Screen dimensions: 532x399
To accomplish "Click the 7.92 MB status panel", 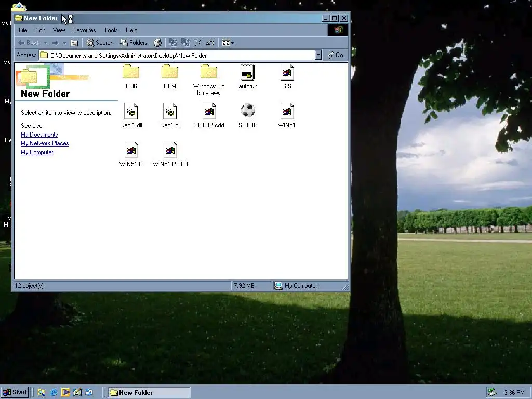I will coord(251,286).
